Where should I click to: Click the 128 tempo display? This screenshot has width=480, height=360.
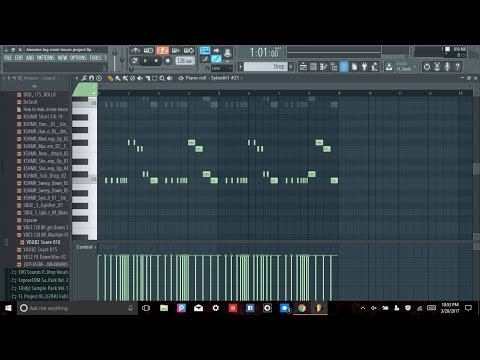coord(185,61)
